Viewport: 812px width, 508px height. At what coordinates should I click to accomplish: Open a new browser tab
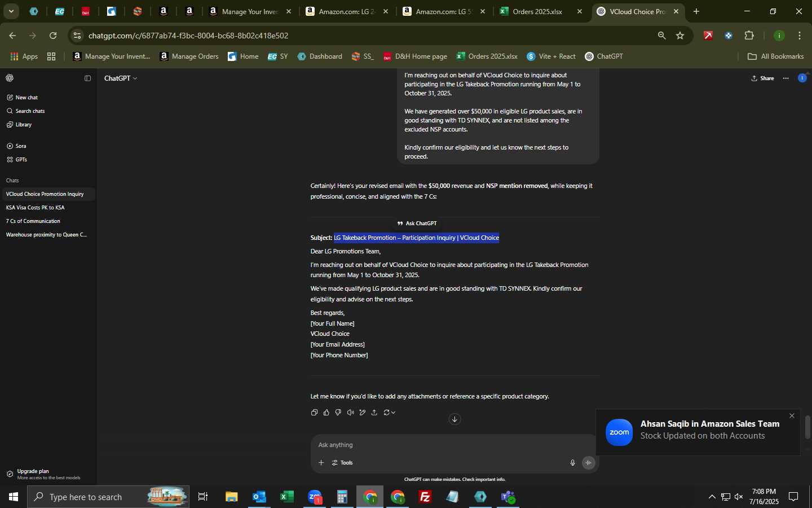tap(696, 11)
